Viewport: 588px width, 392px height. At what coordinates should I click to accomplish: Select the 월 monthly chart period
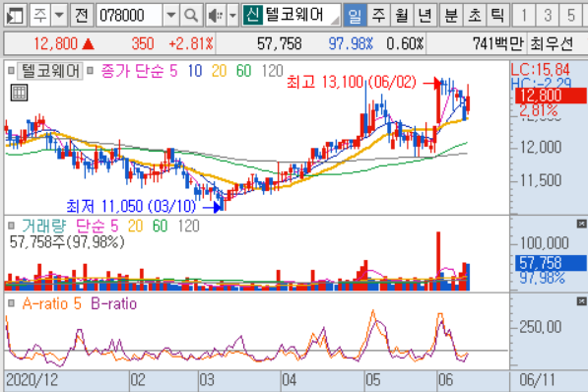(402, 16)
